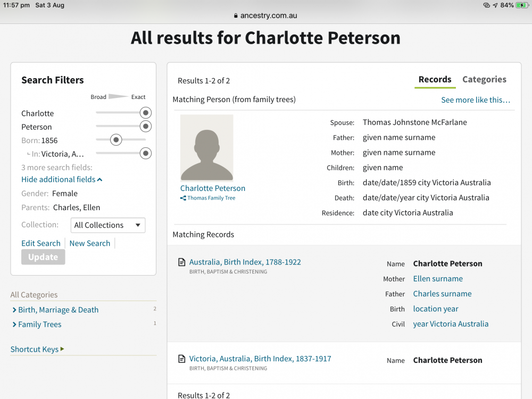Image resolution: width=532 pixels, height=399 pixels.
Task: Collapse with Hide additional fields
Action: click(62, 179)
